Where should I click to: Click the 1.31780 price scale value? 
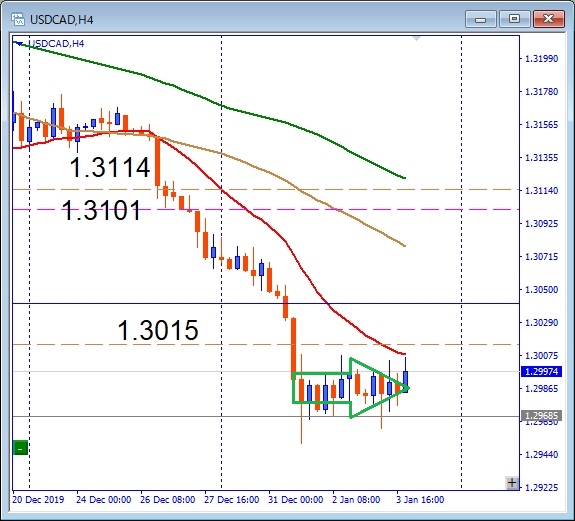point(541,92)
